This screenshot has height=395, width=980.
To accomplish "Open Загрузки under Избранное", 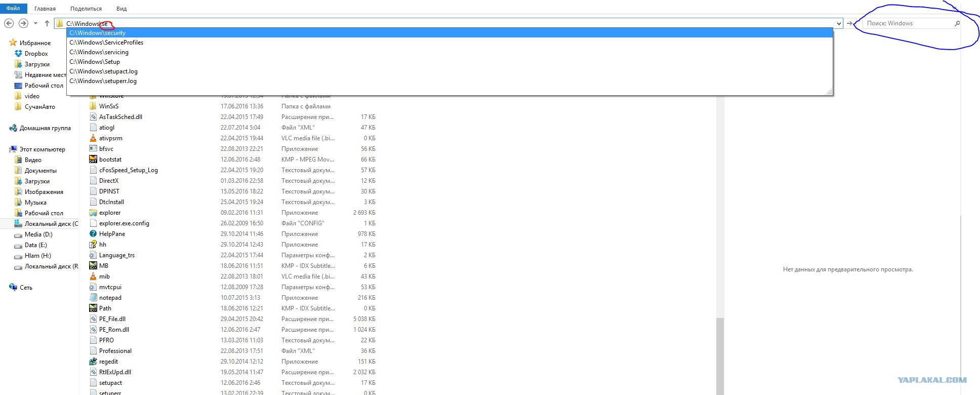I will click(37, 64).
